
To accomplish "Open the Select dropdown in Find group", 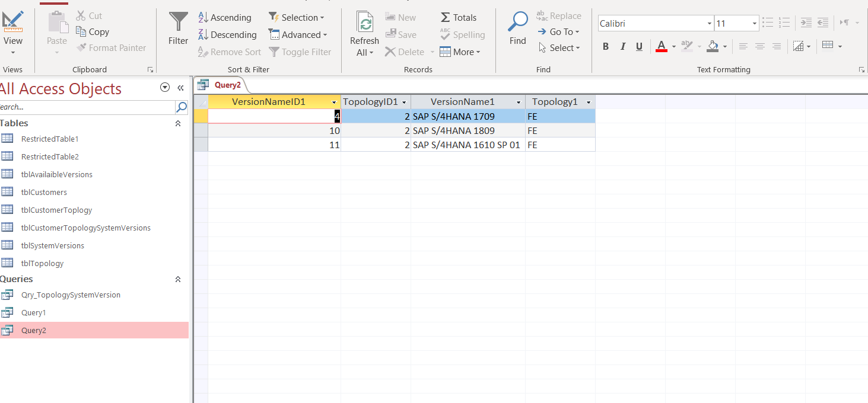I will (x=559, y=48).
